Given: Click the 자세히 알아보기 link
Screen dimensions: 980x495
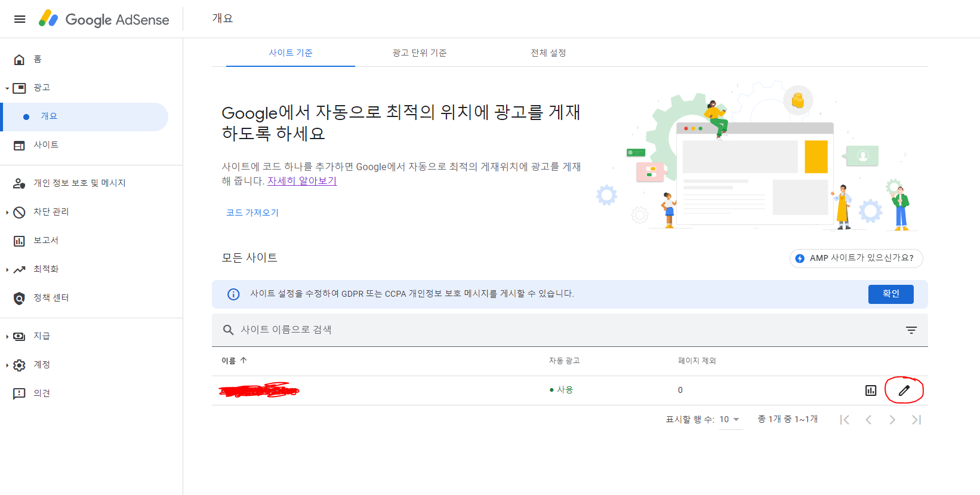Looking at the screenshot, I should 302,181.
